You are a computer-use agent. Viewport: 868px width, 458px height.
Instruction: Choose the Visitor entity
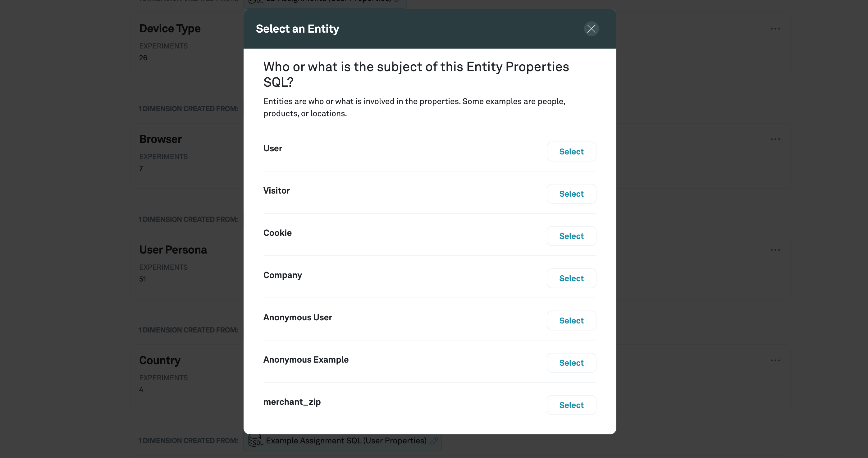[x=571, y=194]
